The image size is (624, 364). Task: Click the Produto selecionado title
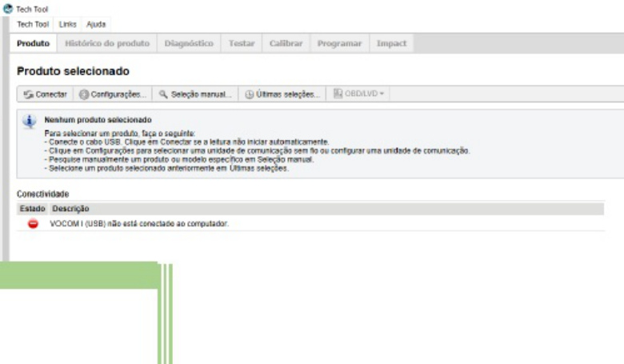(74, 71)
